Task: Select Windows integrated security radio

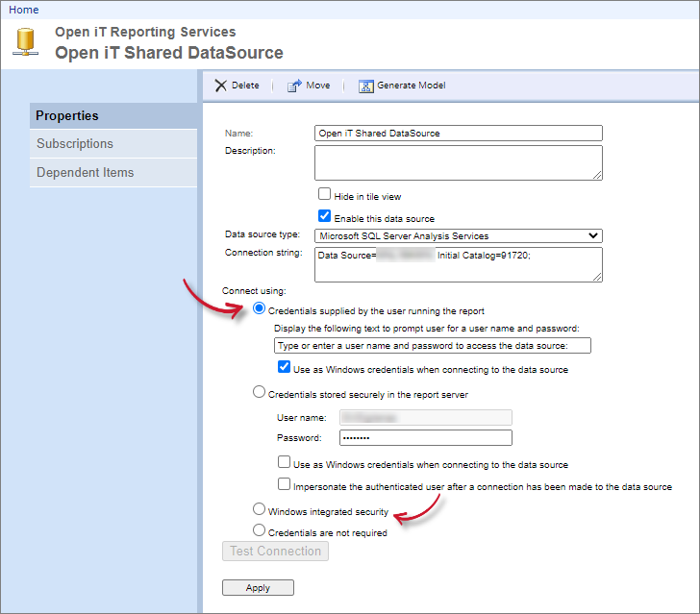Action: click(x=259, y=508)
